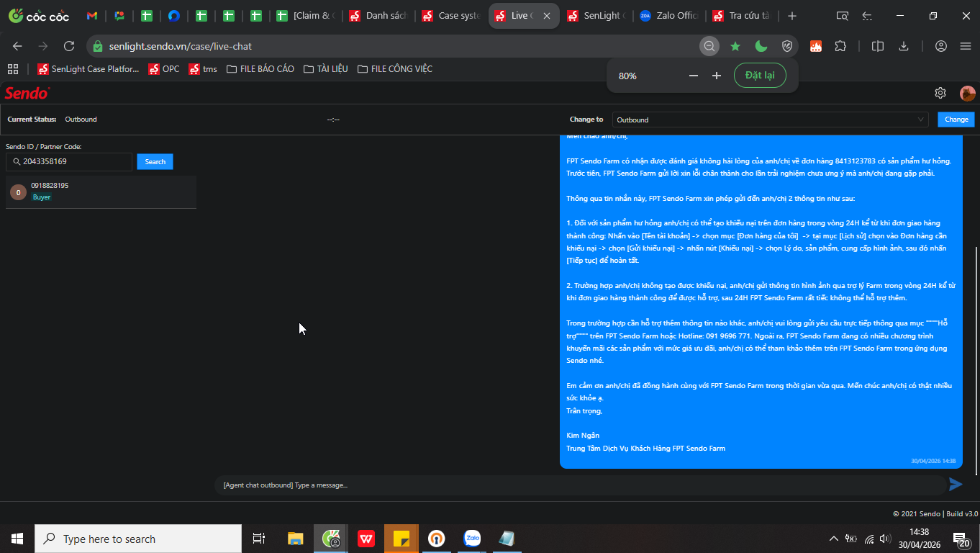Switch to the Tra cứu tab
Screen dimensions: 980x553
[x=741, y=16]
